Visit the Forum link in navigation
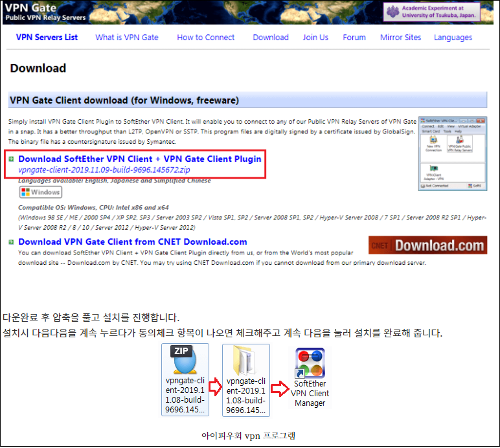This screenshot has height=448, width=500. pos(354,38)
